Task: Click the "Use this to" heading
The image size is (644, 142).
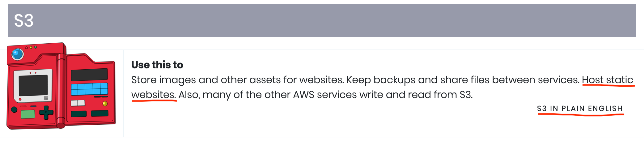Action: (157, 65)
